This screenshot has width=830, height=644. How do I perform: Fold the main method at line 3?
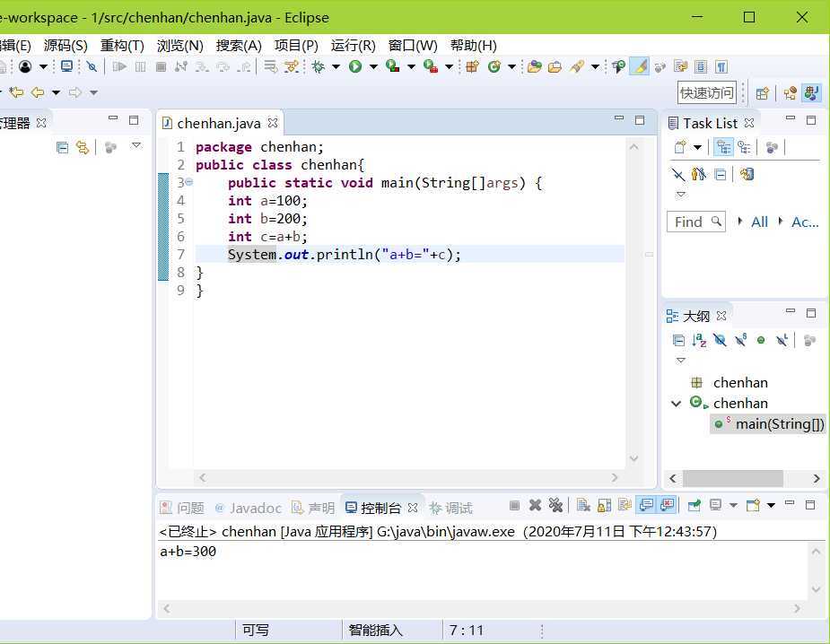[189, 183]
